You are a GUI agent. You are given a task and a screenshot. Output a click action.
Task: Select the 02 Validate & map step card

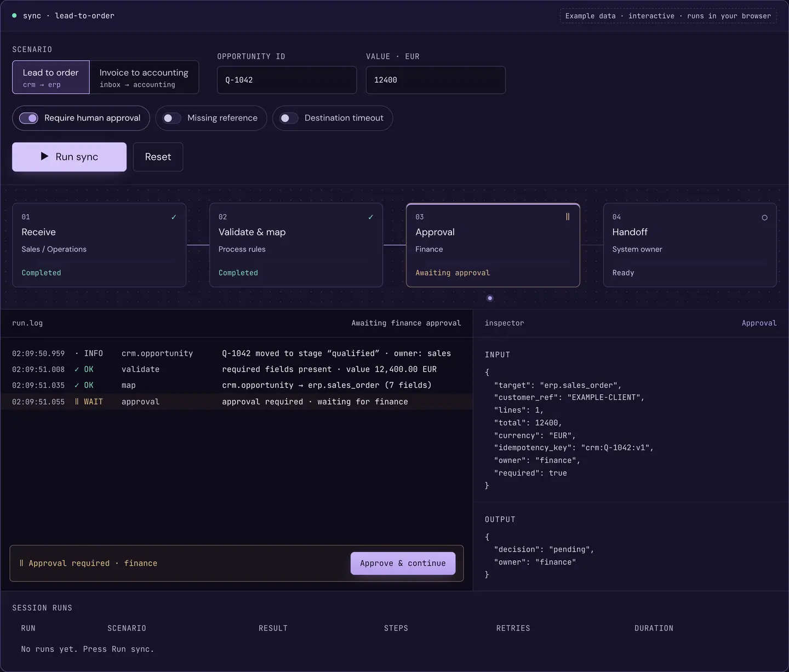pyautogui.click(x=296, y=245)
